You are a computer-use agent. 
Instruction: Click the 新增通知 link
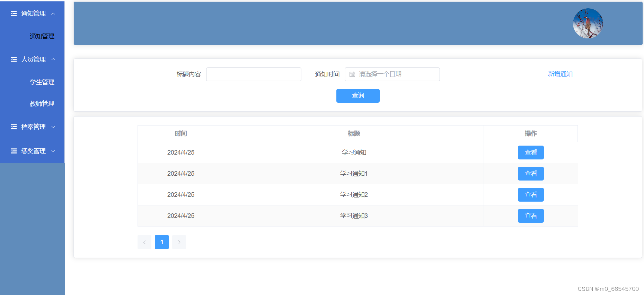(560, 74)
